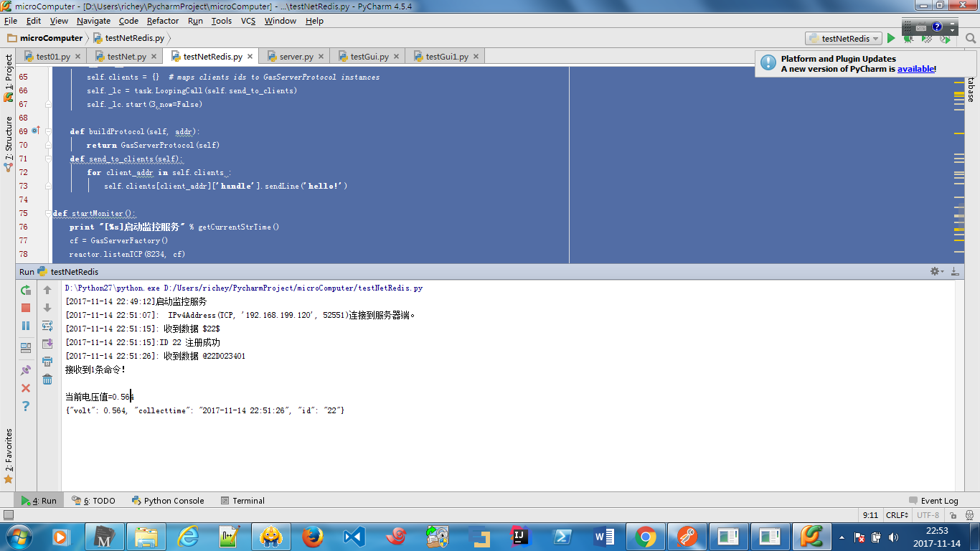
Task: Open the Navigate menu
Action: 93,21
